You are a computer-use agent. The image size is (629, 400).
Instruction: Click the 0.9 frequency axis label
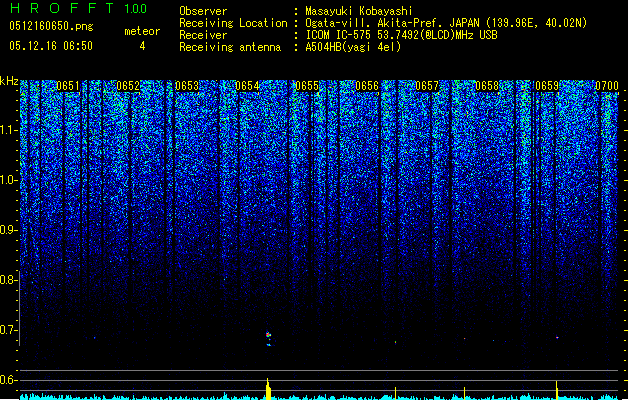tap(8, 230)
